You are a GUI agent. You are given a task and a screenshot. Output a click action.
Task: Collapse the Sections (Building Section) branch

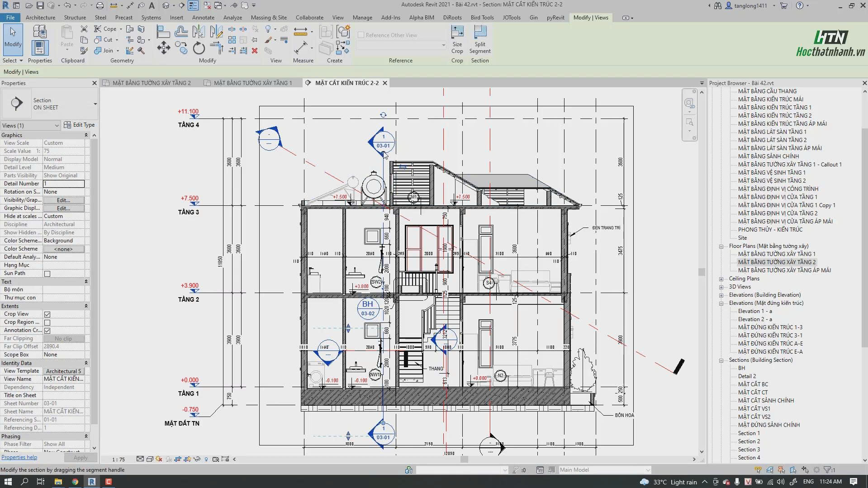[721, 360]
